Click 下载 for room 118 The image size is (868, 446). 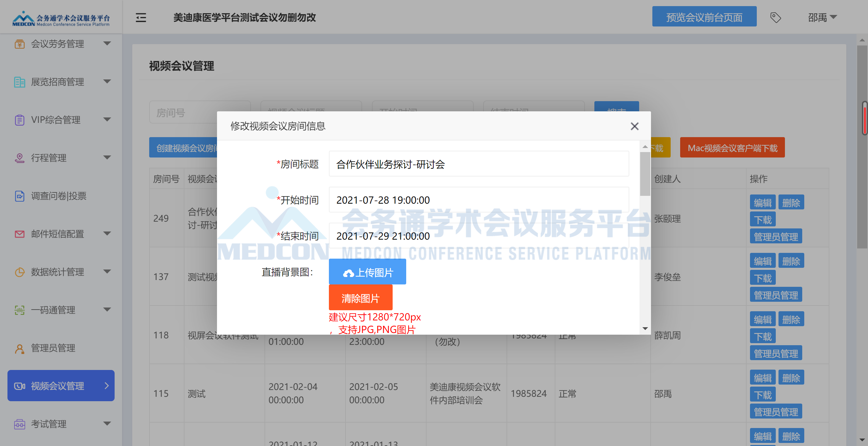pos(763,336)
